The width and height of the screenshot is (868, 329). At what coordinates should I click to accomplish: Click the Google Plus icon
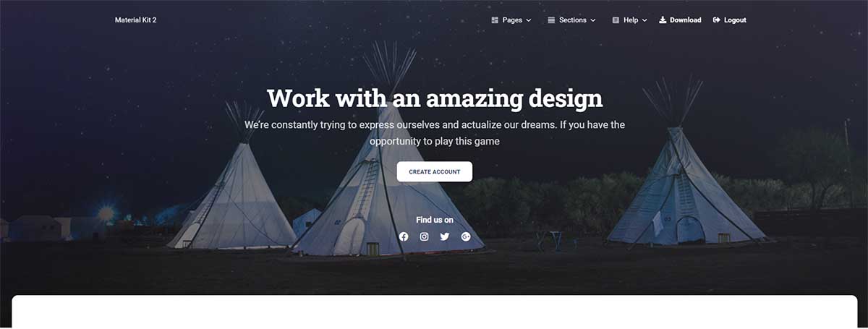tap(466, 236)
